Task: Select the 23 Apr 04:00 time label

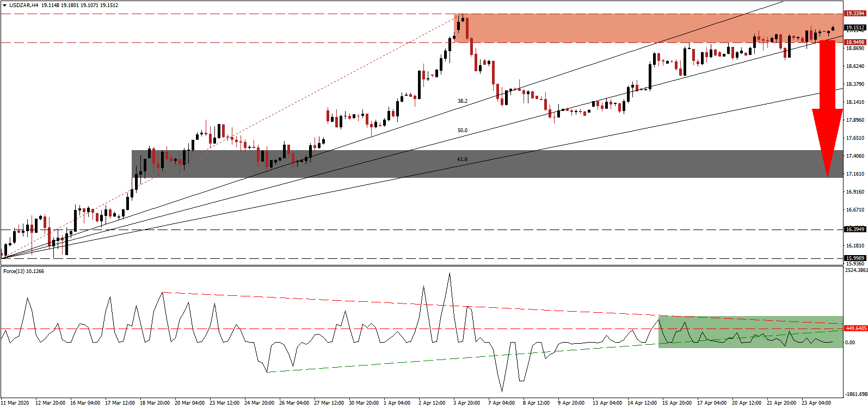Action: click(817, 403)
